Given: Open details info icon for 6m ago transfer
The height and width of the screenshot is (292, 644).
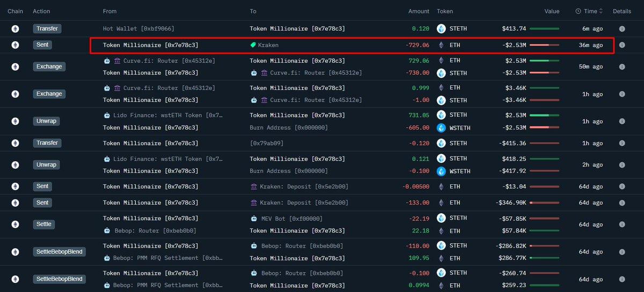Looking at the screenshot, I should [622, 29].
